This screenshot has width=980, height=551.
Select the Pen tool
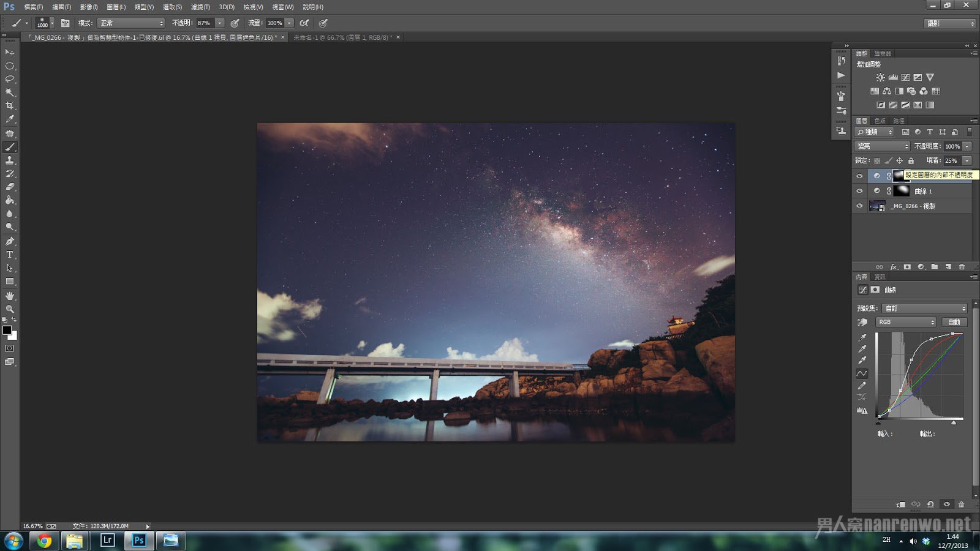pos(10,241)
